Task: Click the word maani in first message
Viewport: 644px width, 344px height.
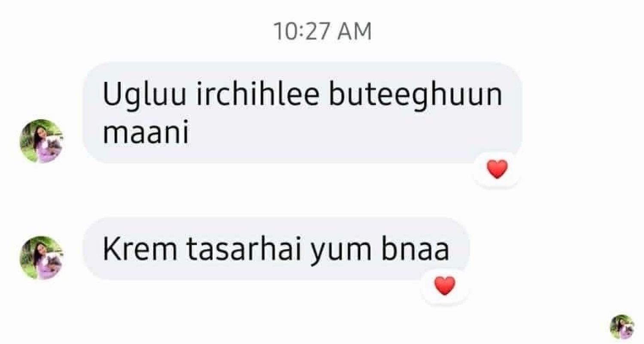Action: [x=146, y=133]
